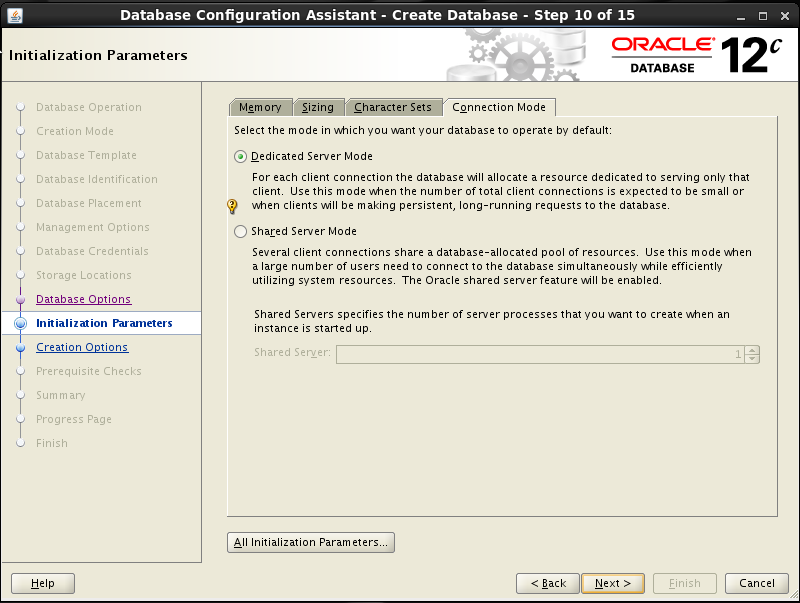Click the Help button
The image size is (800, 603).
point(43,583)
